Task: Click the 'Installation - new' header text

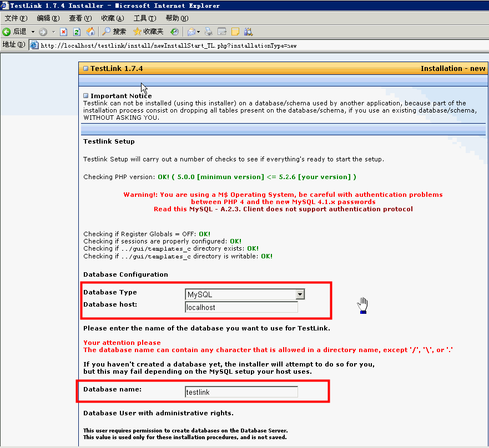Action: pos(453,69)
